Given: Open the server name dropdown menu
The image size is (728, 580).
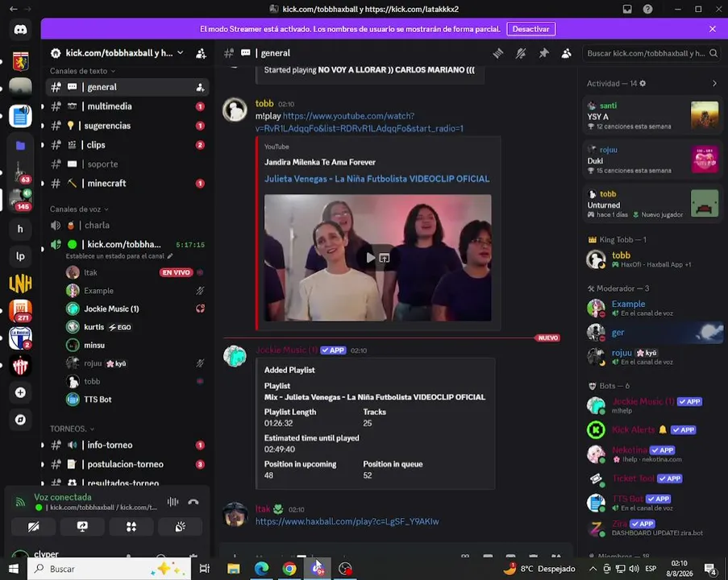Looking at the screenshot, I should click(180, 53).
